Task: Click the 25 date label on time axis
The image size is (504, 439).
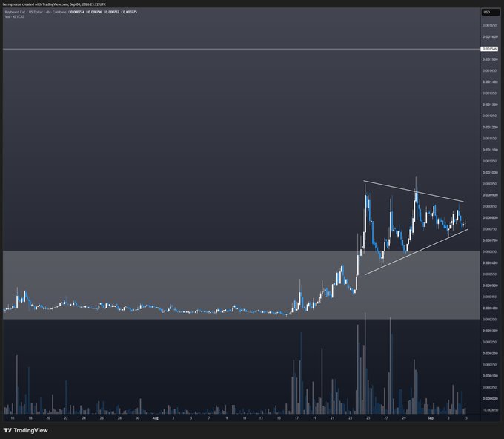Action: 368,418
